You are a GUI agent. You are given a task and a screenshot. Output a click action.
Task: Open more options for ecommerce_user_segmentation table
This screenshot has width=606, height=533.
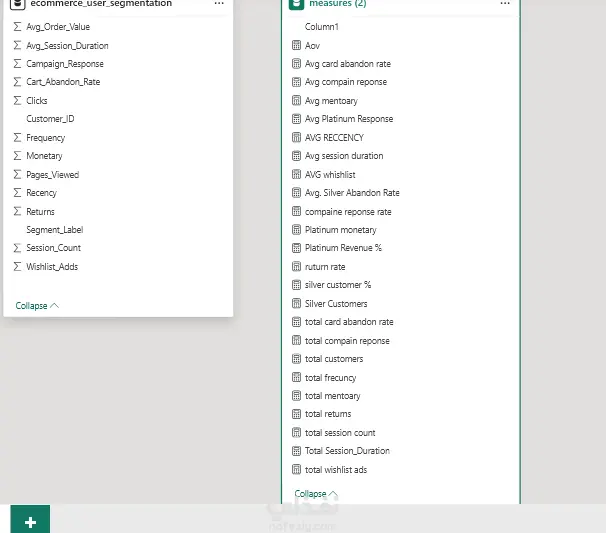(x=219, y=3)
